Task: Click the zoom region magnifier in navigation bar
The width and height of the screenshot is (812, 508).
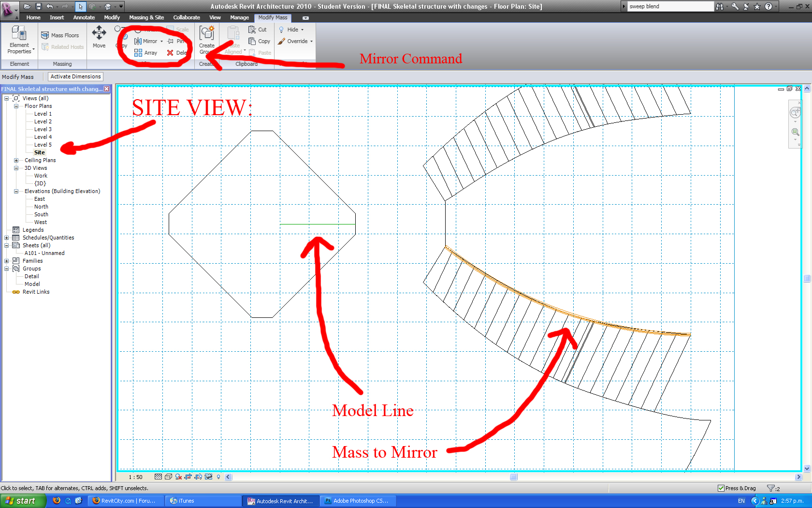Action: coord(795,132)
